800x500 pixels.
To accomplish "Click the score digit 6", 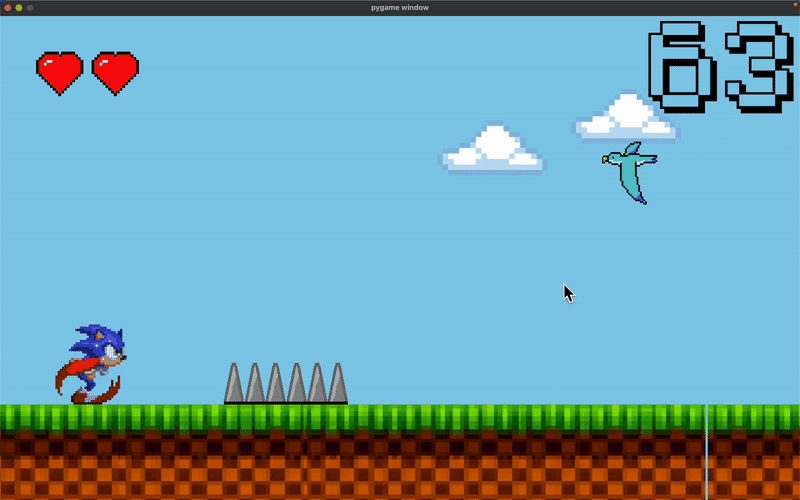I will pos(683,67).
